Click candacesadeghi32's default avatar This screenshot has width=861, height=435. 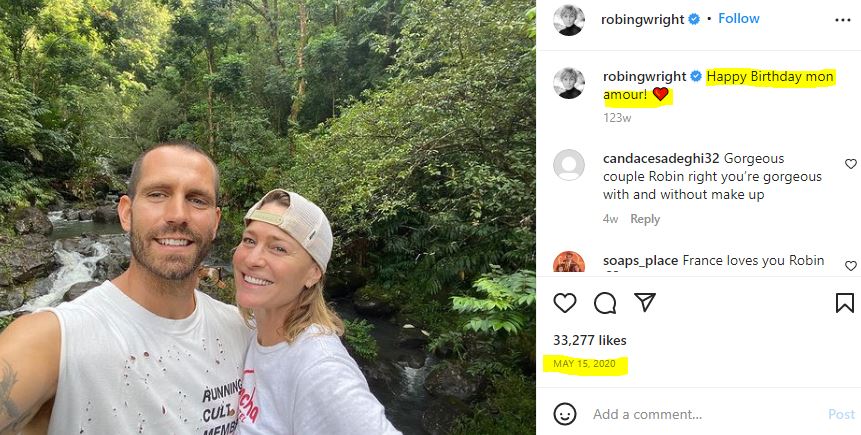[568, 165]
